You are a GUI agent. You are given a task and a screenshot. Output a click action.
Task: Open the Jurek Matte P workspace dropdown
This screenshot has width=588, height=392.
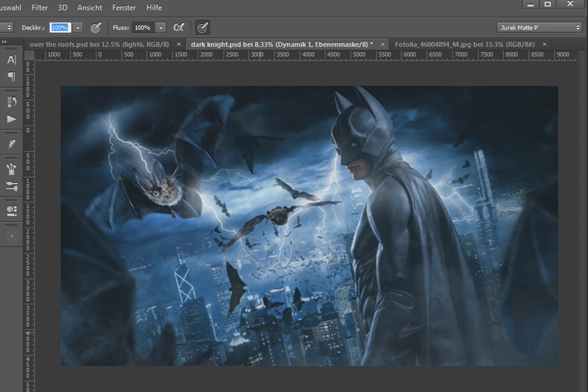point(539,27)
